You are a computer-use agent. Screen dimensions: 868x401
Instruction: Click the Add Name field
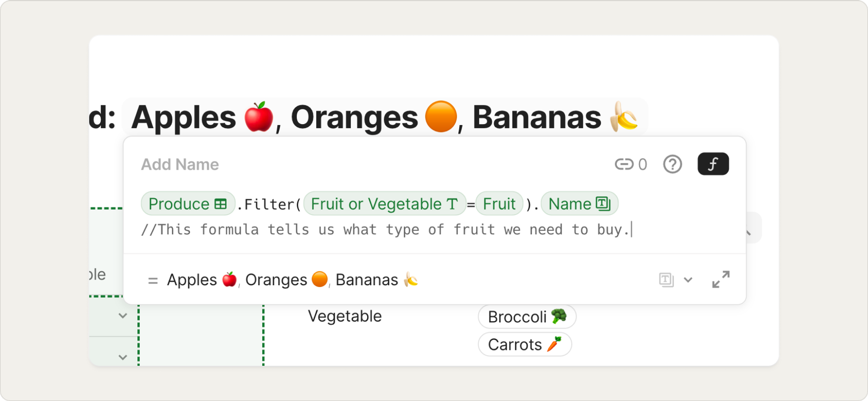(x=180, y=164)
